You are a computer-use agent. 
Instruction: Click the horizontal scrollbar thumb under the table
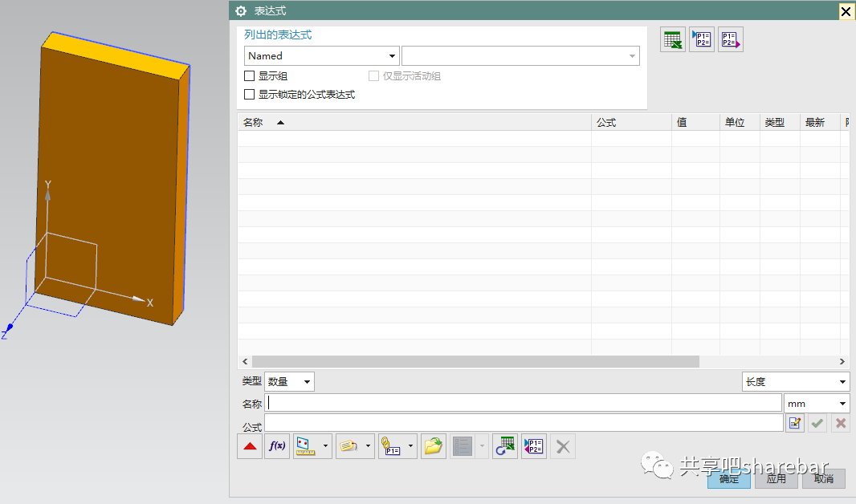(475, 361)
